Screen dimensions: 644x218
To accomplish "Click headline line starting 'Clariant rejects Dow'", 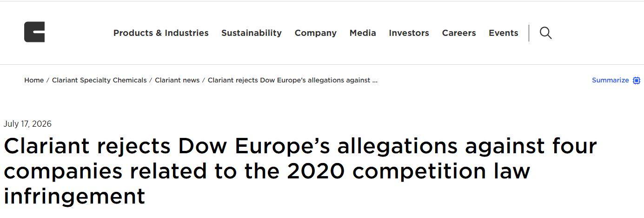I will coord(300,146).
